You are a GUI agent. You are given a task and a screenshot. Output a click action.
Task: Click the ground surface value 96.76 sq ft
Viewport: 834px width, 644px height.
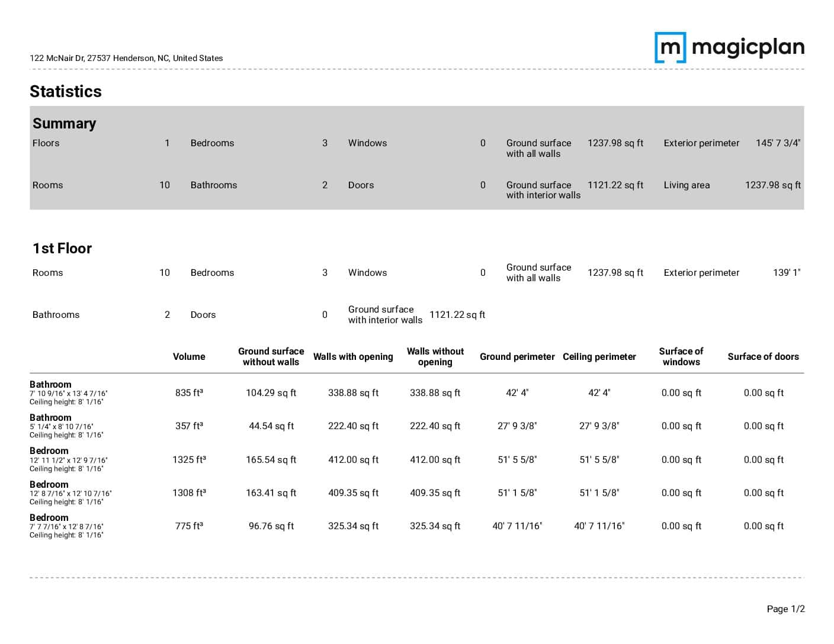point(271,526)
